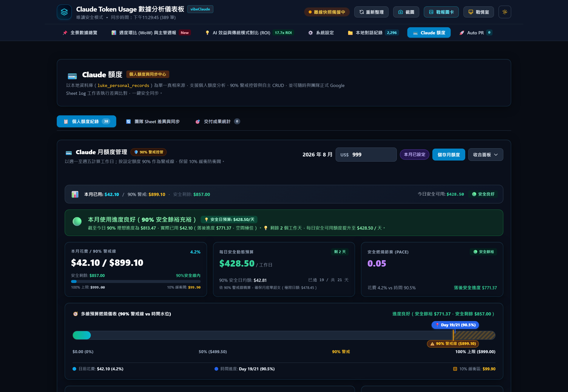Select the Claude 額度 tab
Viewport: 568px width, 392px height.
click(x=429, y=33)
